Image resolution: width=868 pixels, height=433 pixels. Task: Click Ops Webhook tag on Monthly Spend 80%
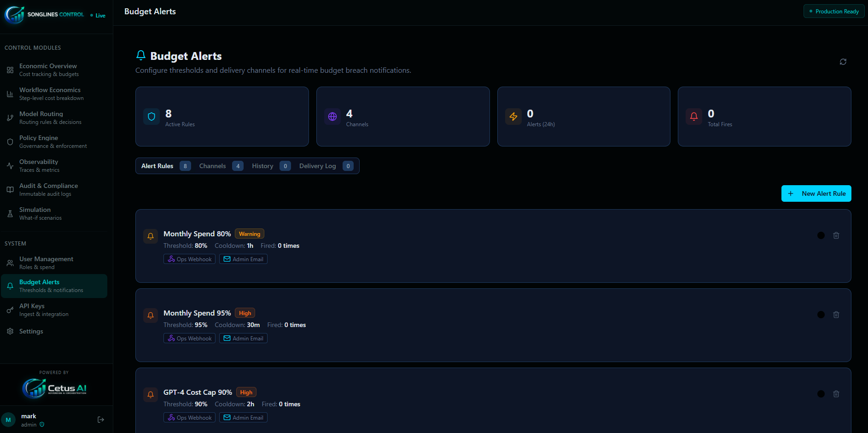(189, 259)
